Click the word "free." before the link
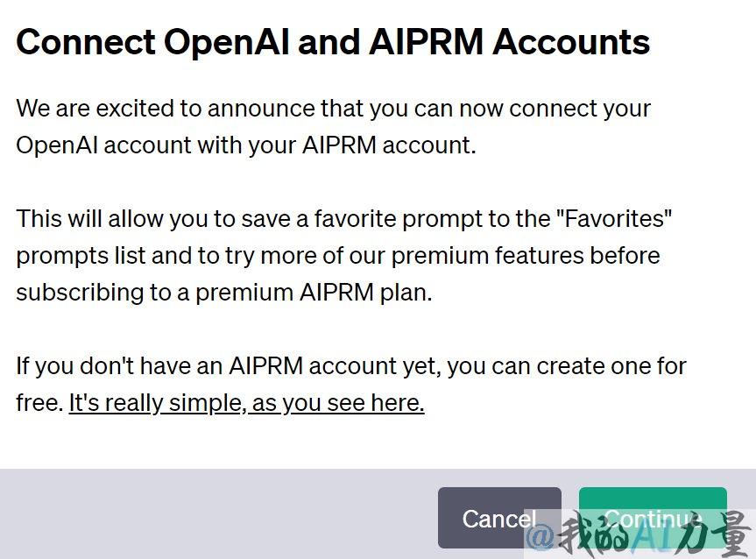756x559 pixels. click(x=39, y=403)
